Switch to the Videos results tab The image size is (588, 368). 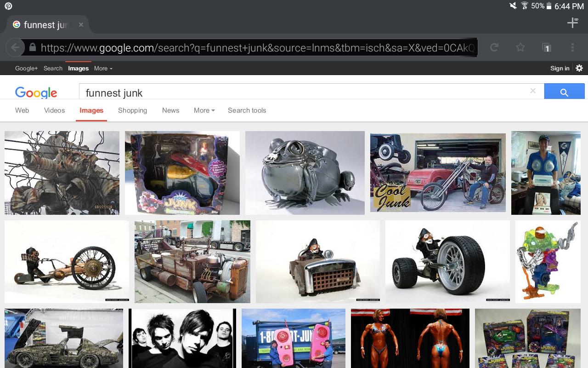[54, 110]
